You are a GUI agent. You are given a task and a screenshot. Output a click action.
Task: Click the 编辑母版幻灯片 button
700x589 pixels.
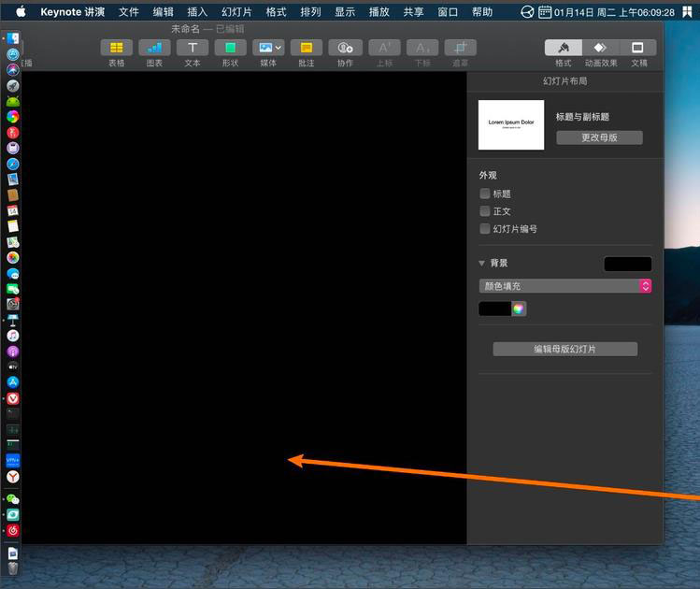[565, 350]
